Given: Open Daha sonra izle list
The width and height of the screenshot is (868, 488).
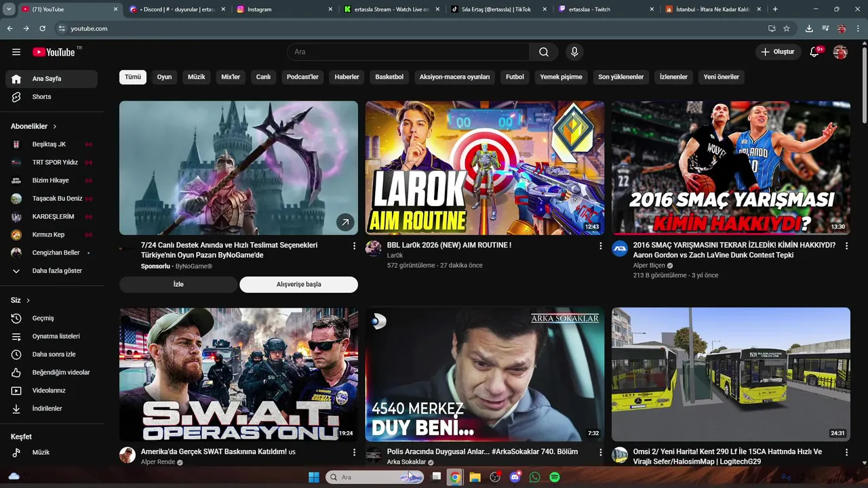Looking at the screenshot, I should pyautogui.click(x=52, y=354).
